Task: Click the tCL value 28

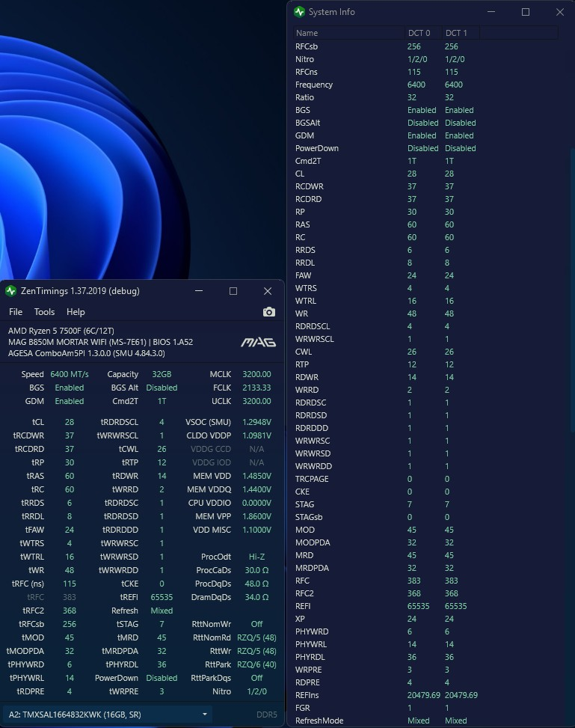Action: tap(69, 422)
